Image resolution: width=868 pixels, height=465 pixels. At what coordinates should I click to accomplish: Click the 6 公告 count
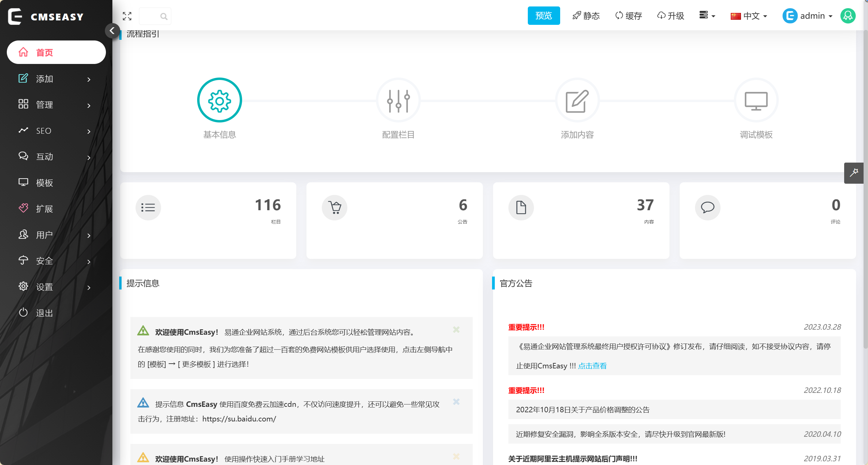[463, 205]
